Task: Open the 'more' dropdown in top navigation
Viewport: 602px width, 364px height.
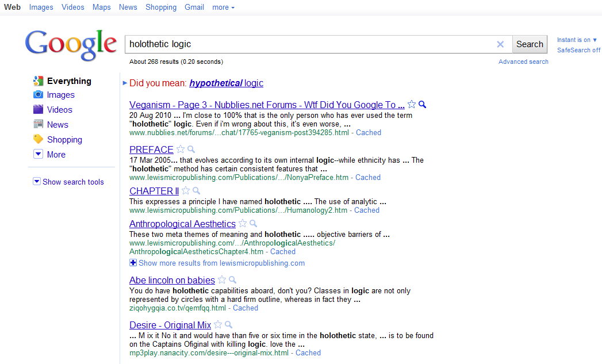Action: click(223, 7)
